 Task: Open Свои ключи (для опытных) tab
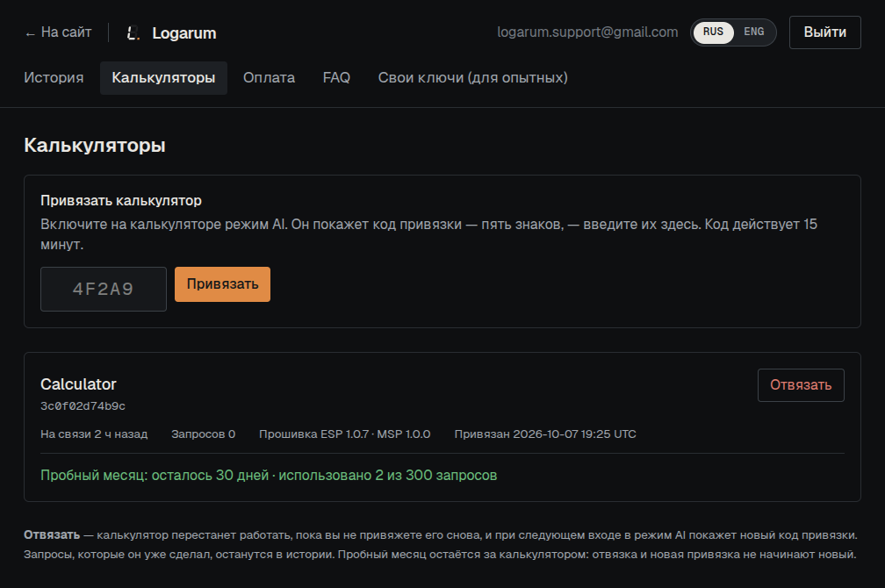pos(473,78)
